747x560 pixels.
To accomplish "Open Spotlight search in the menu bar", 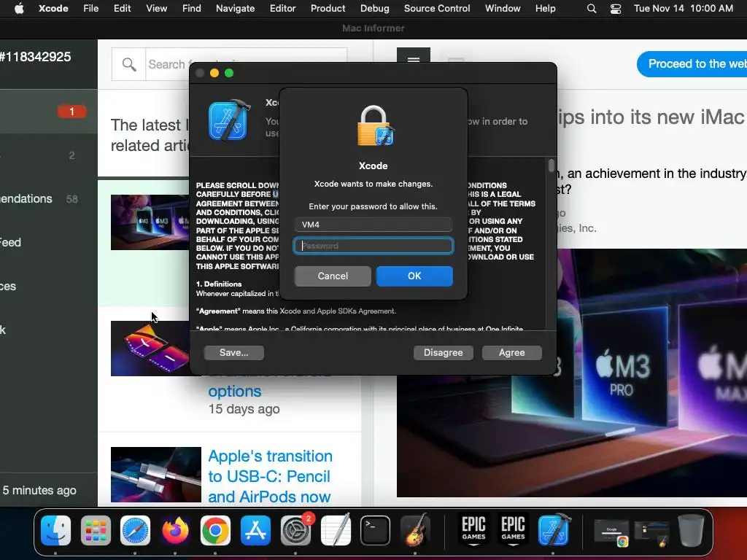I will 591,9.
